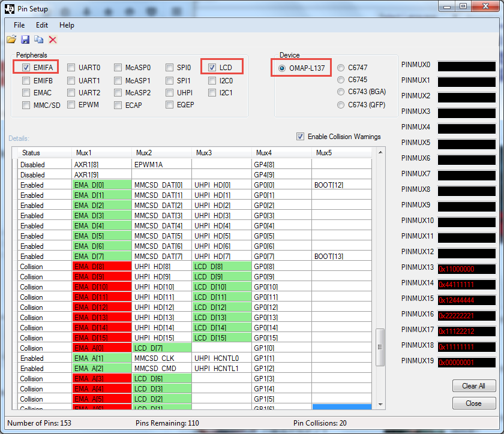The height and width of the screenshot is (434, 504).
Task: Click the Save floppy disk icon
Action: coord(25,40)
